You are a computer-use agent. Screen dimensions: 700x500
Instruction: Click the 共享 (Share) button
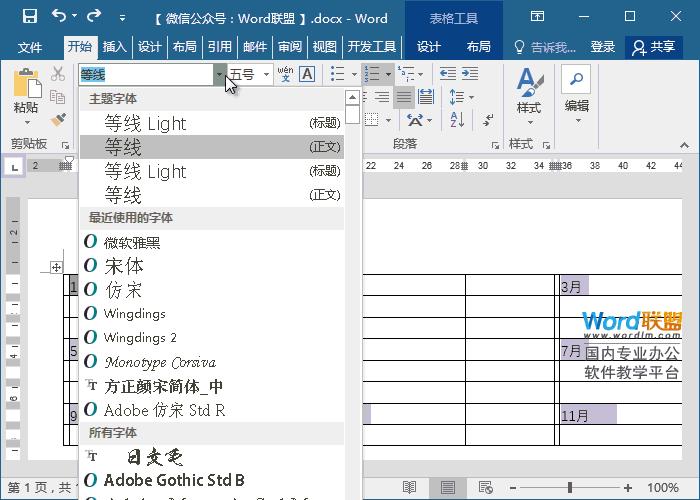tap(654, 47)
